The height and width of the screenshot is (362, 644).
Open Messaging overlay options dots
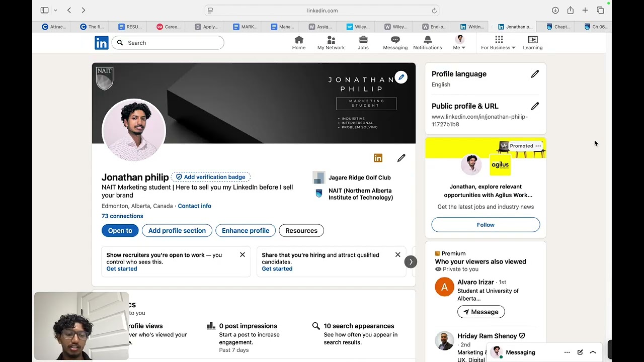point(567,352)
